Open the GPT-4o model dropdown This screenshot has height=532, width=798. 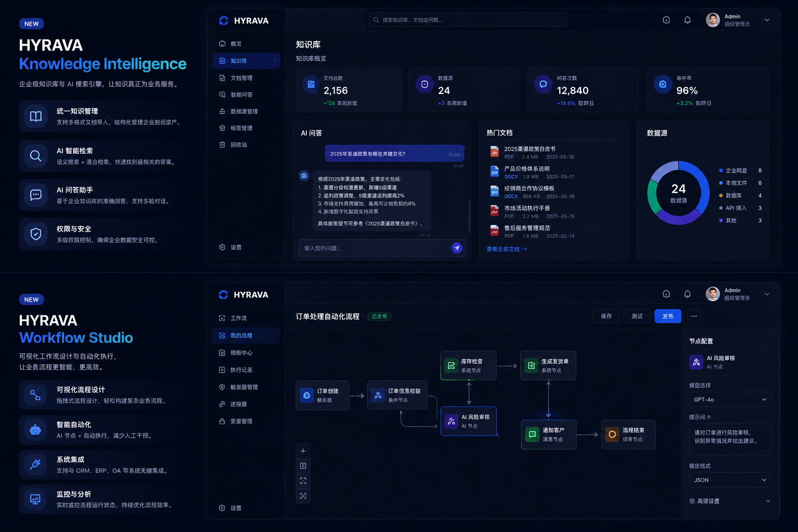pos(730,400)
